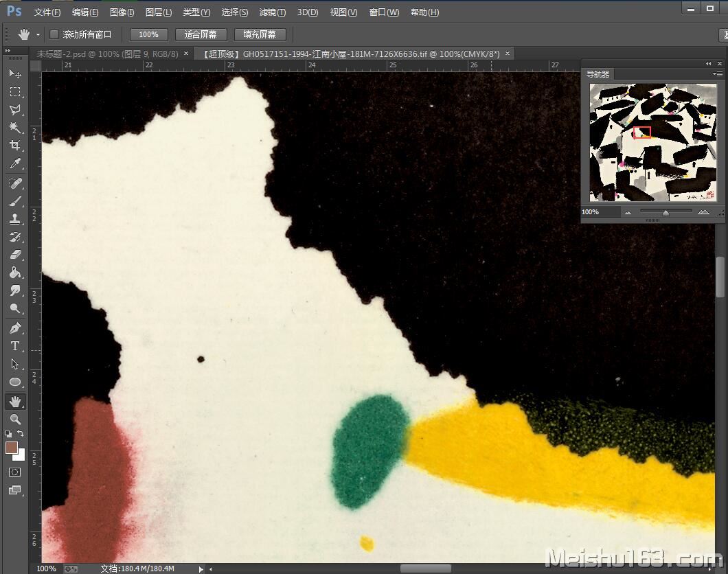Viewport: 728px width, 574px height.
Task: Click the Navigator zoom slider handle
Action: tap(666, 213)
